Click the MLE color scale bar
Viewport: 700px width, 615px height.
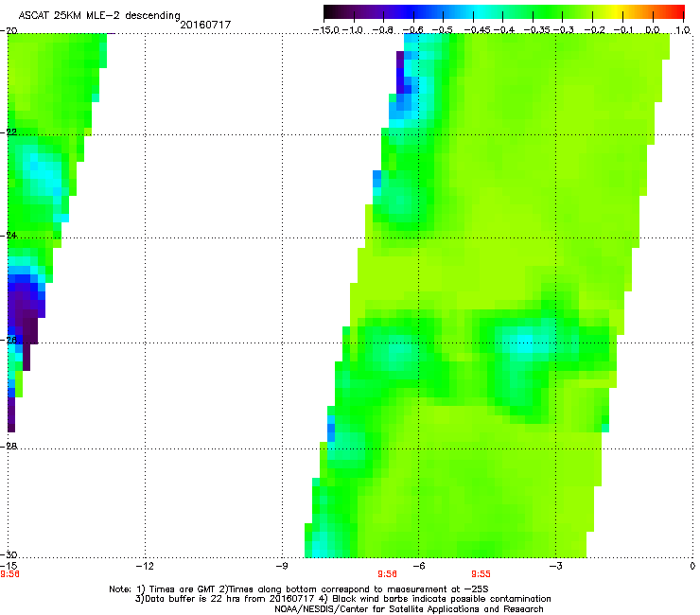[x=503, y=12]
